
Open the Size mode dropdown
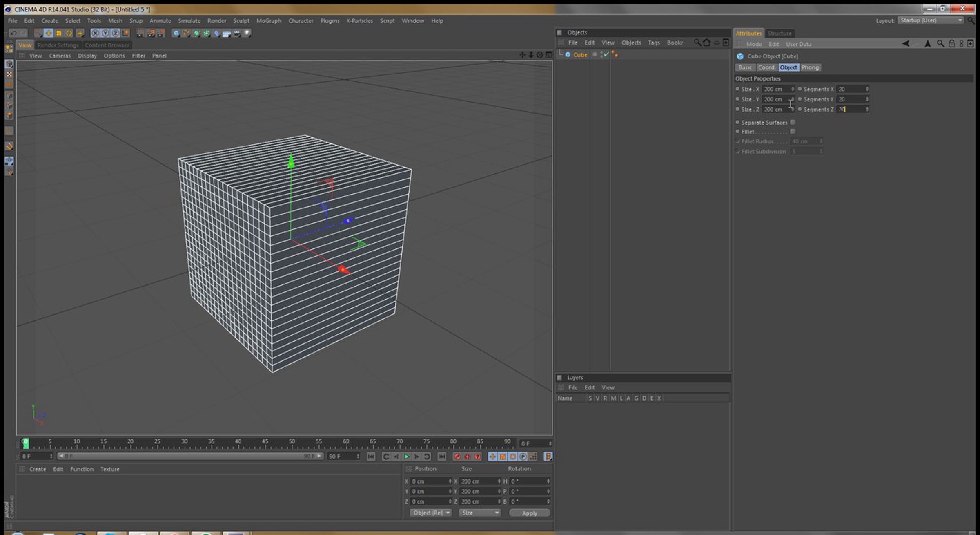(480, 513)
